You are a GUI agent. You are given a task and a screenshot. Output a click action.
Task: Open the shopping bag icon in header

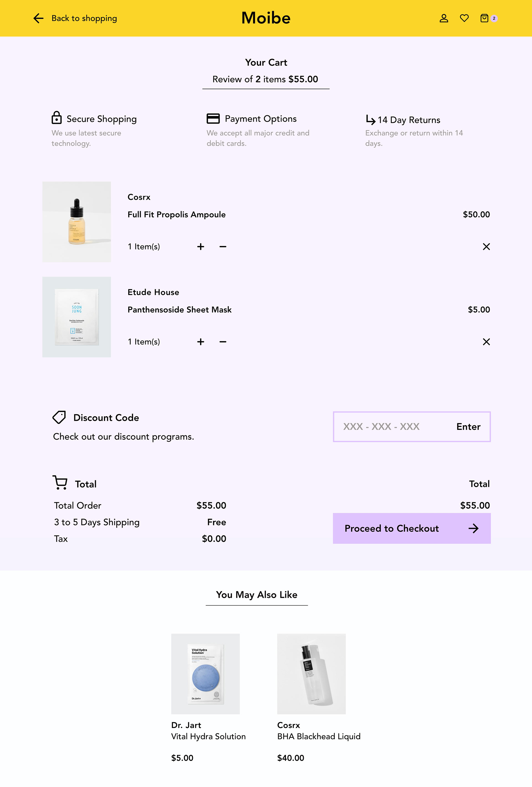[485, 18]
